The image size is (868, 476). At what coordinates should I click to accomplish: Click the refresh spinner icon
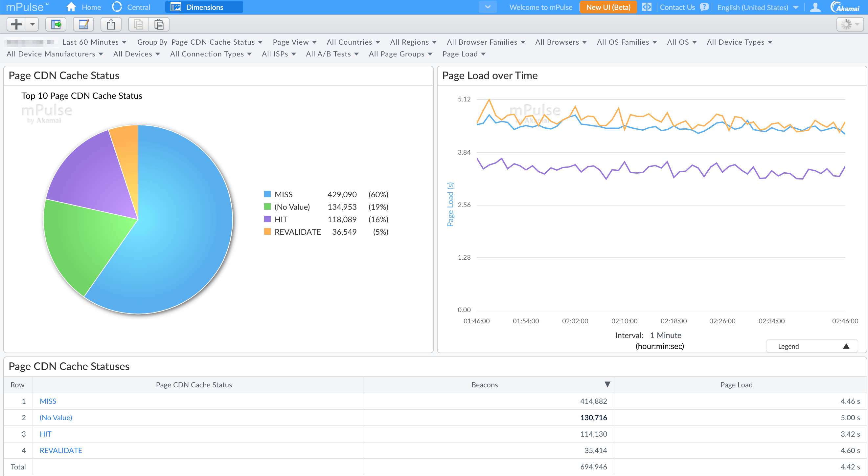click(x=847, y=24)
